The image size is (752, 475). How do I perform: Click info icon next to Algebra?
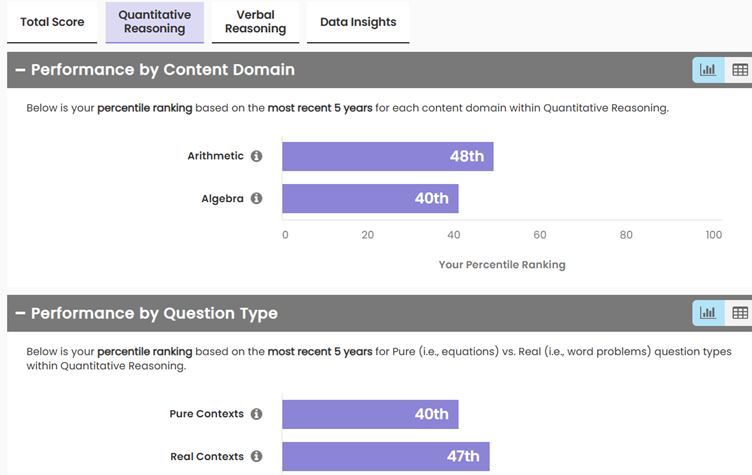tap(257, 198)
